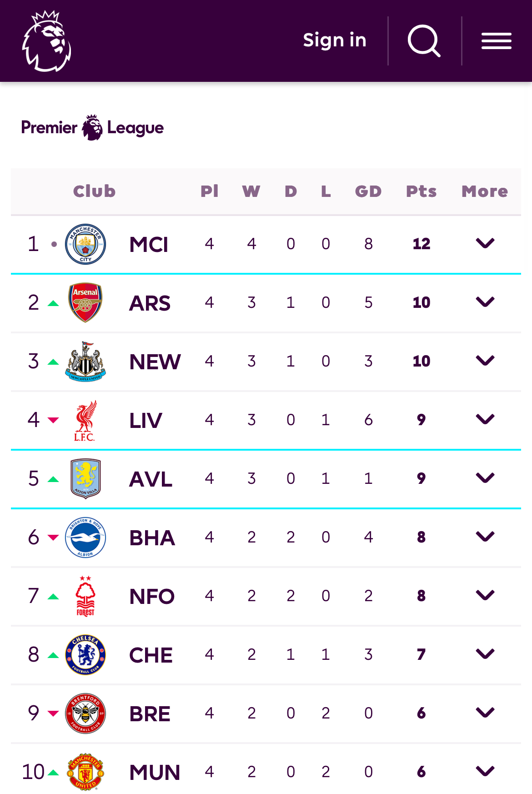Click the Newcastle United club crest
This screenshot has height=794, width=532.
click(x=85, y=361)
